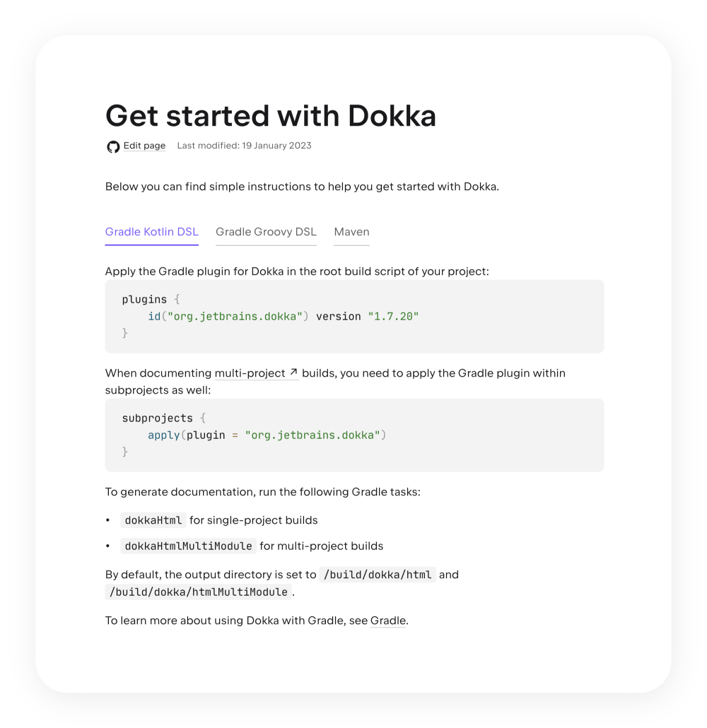Click the /build/dokka/html output path
707x728 pixels.
pyautogui.click(x=377, y=575)
